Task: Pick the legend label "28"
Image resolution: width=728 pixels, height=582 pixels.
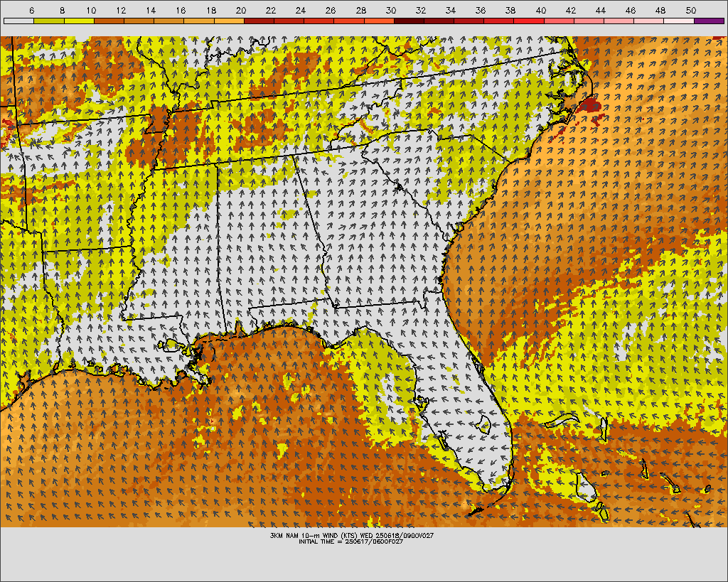Action: click(x=360, y=10)
